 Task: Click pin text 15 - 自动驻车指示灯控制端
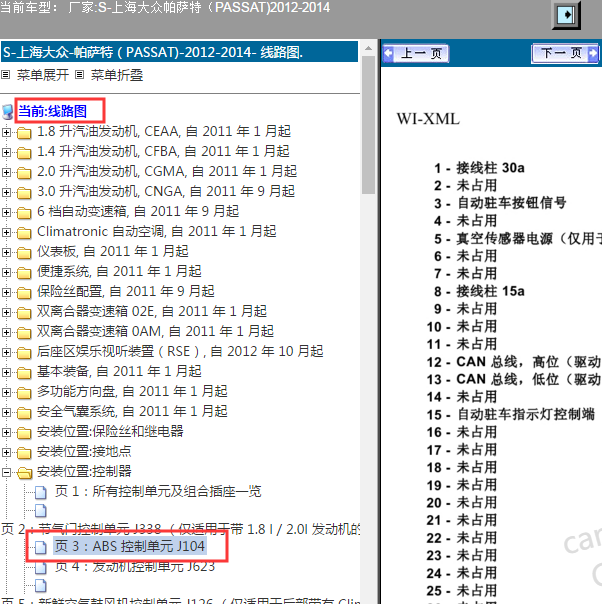click(x=511, y=414)
